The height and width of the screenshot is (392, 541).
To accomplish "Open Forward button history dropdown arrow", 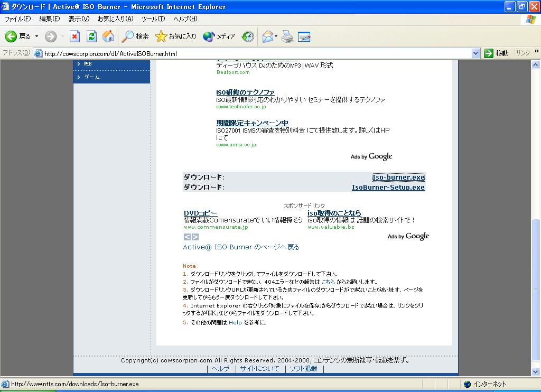I will point(62,36).
